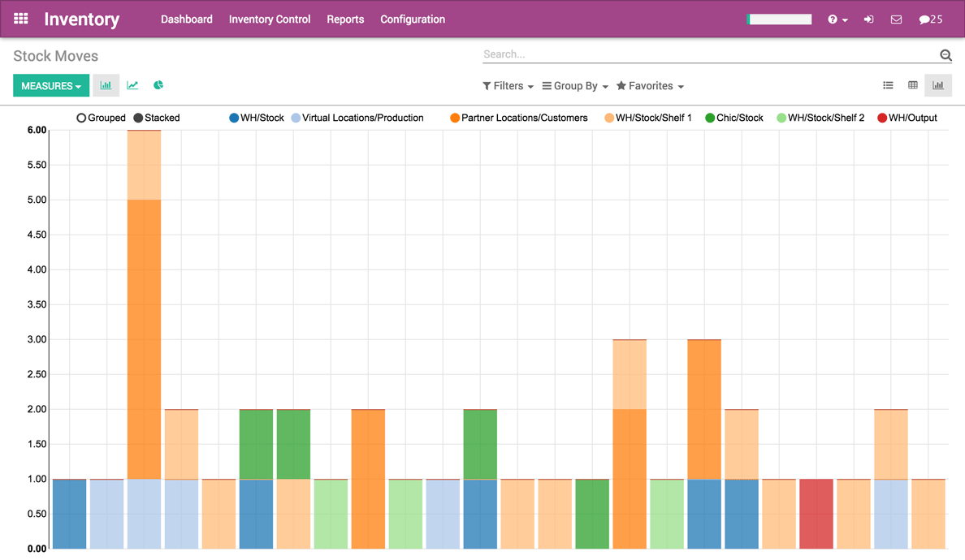Expand the Group By dropdown
This screenshot has height=560, width=965.
pos(574,85)
